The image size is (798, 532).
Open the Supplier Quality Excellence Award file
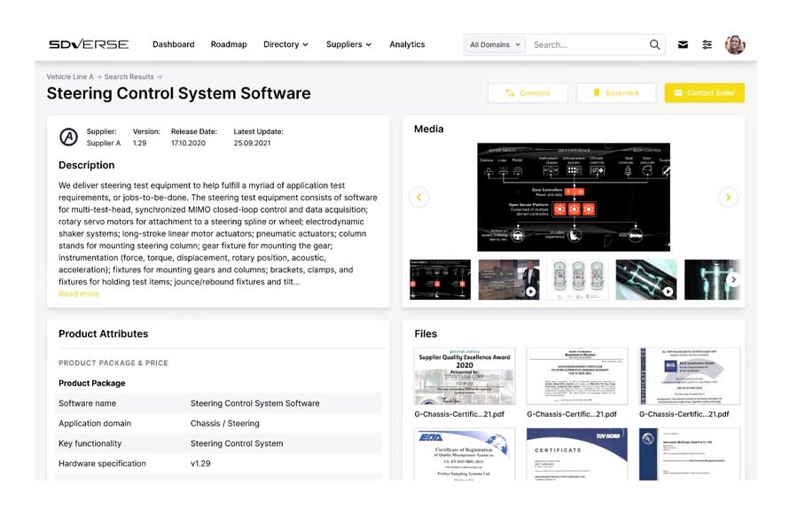coord(465,377)
